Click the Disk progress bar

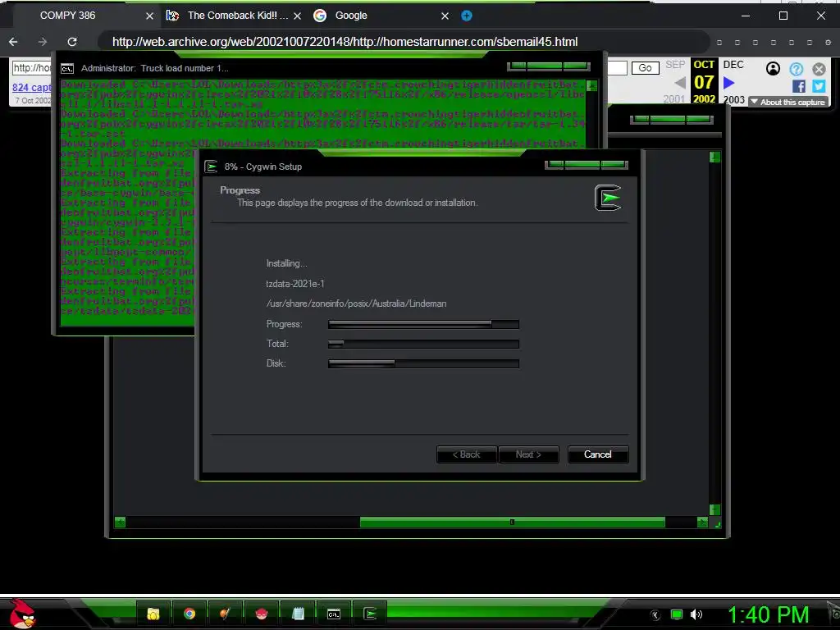(x=423, y=363)
